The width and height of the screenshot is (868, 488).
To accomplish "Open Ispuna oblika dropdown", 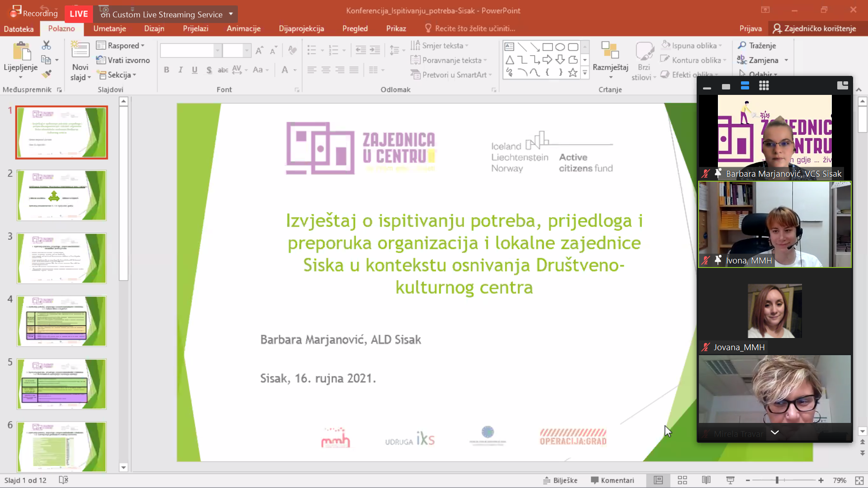I will pyautogui.click(x=692, y=46).
